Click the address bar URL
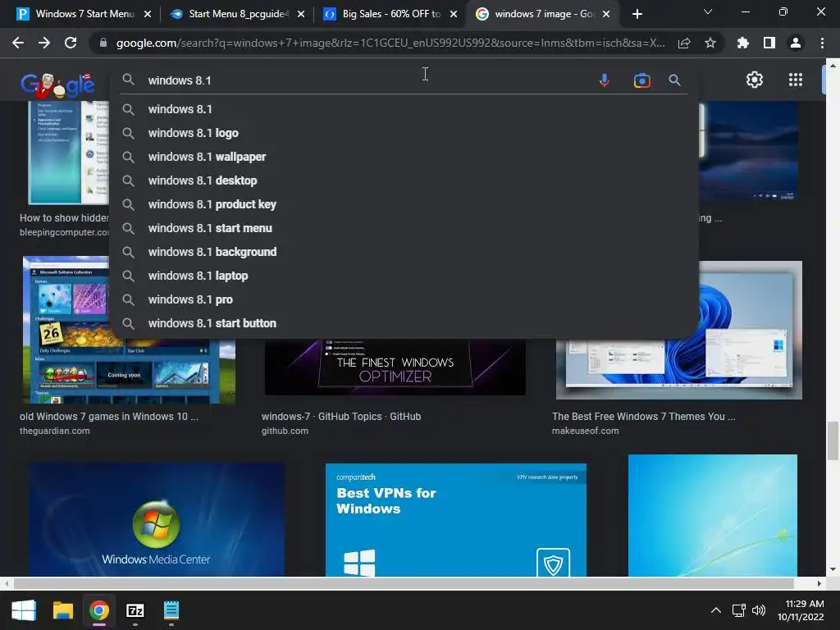Image resolution: width=840 pixels, height=630 pixels. pos(390,43)
